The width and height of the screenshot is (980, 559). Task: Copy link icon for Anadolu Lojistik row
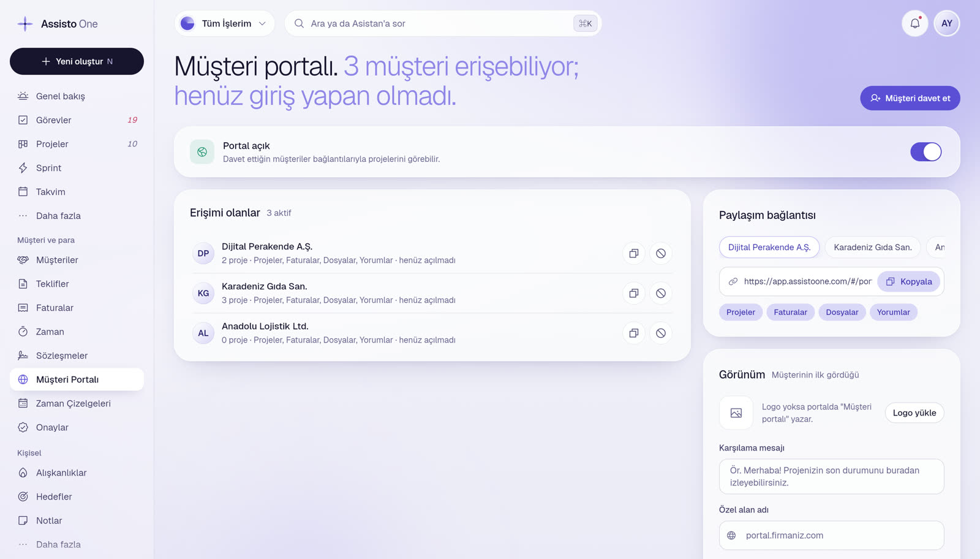click(x=634, y=333)
